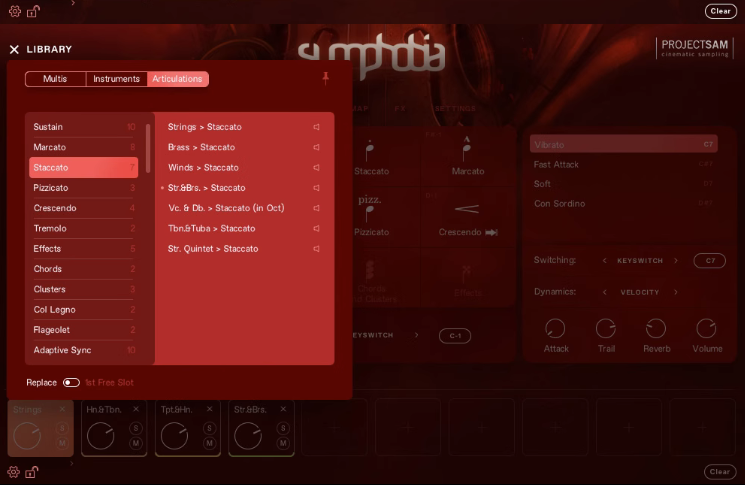Remove the Tpt.&Hn. slot with its X
This screenshot has width=745, height=485.
210,409
